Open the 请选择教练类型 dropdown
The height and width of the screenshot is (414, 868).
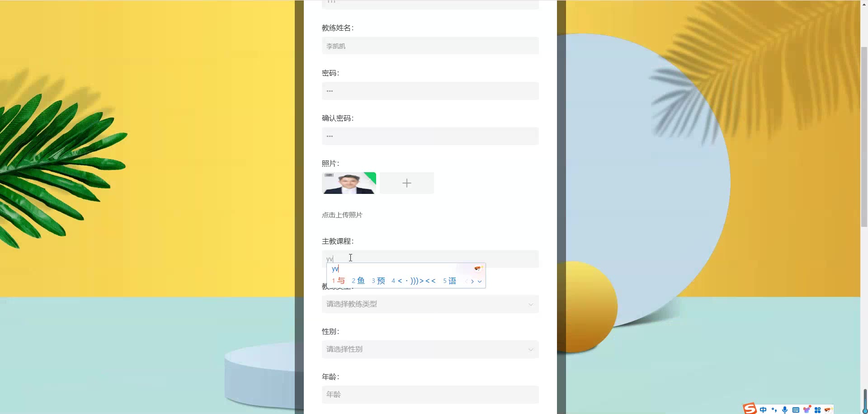[x=430, y=304]
